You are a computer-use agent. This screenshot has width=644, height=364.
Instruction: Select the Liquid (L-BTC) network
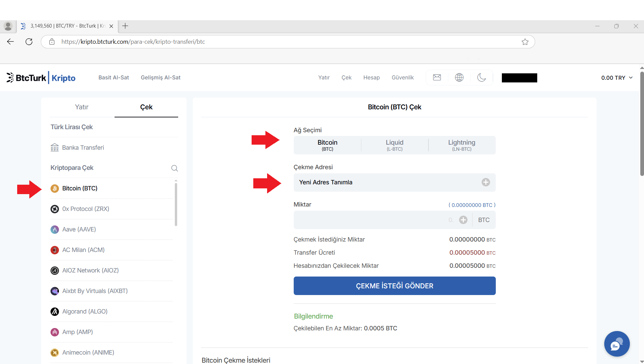[394, 145]
